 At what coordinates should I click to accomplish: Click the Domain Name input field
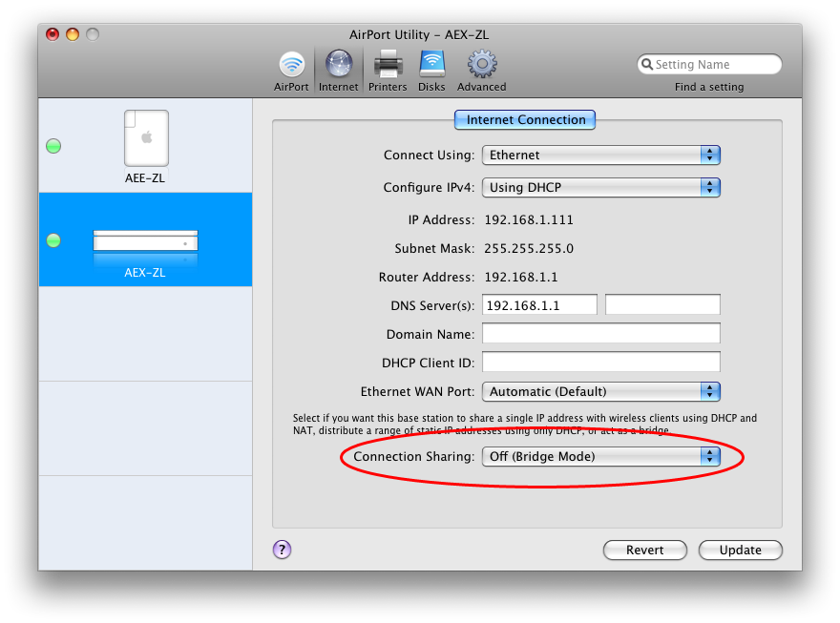click(x=601, y=334)
